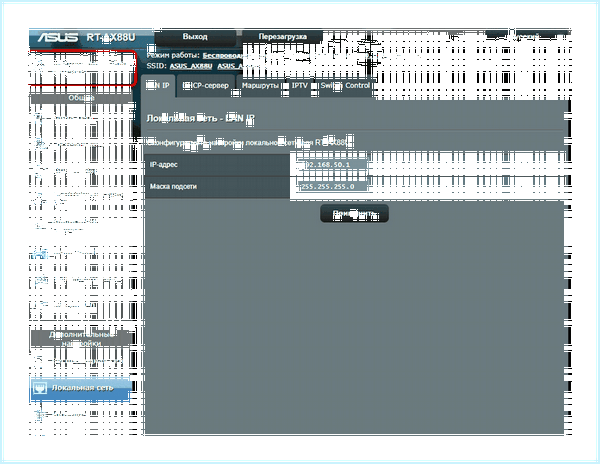Click the Локальная сеть network icon

pyautogui.click(x=40, y=388)
